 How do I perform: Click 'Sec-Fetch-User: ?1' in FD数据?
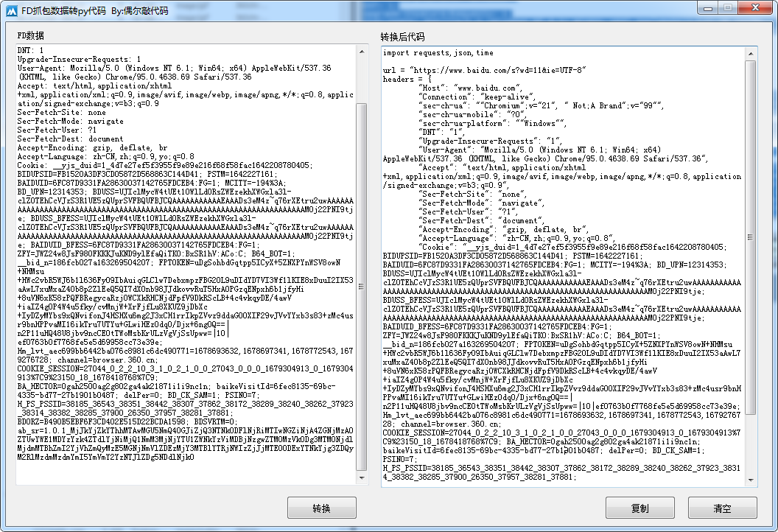coord(57,130)
